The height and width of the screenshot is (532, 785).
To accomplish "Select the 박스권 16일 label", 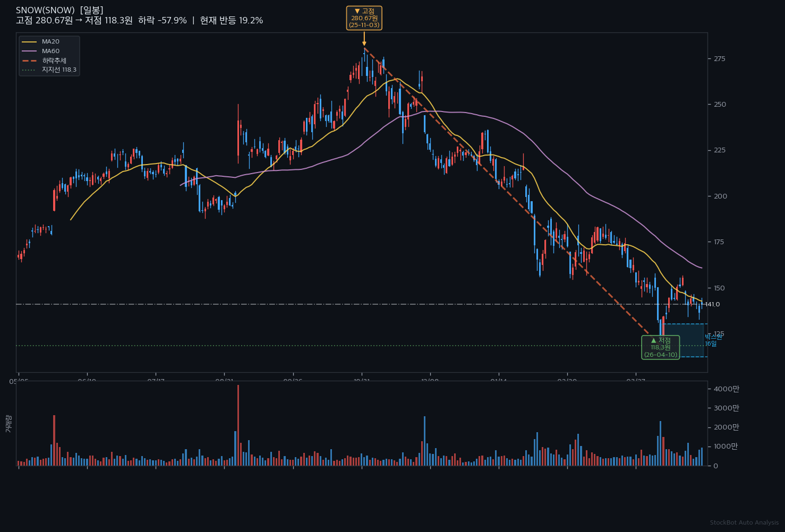I will click(x=713, y=340).
